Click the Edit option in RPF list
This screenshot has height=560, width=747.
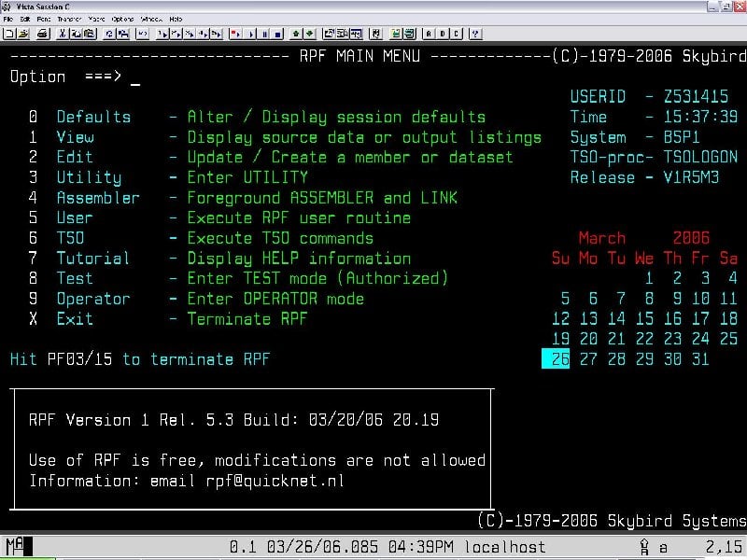click(75, 157)
